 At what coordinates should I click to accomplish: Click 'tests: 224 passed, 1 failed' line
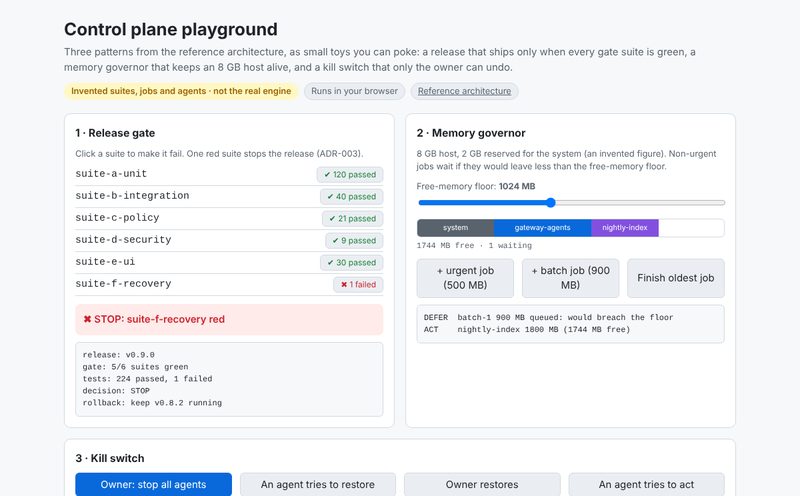pos(147,379)
